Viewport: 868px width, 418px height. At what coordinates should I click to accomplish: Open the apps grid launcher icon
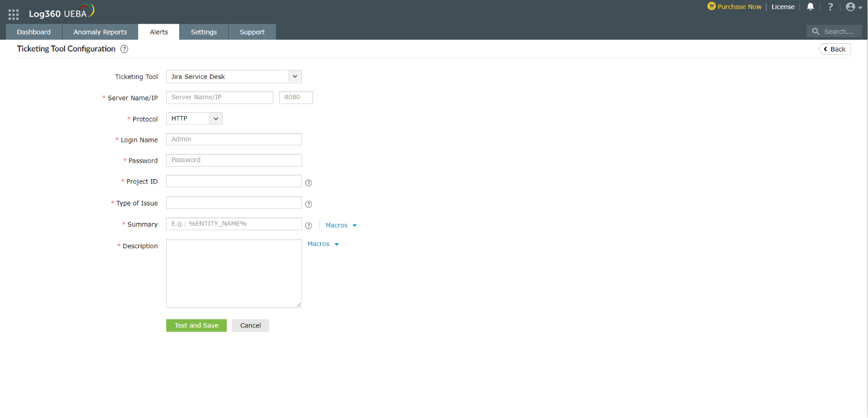tap(14, 14)
